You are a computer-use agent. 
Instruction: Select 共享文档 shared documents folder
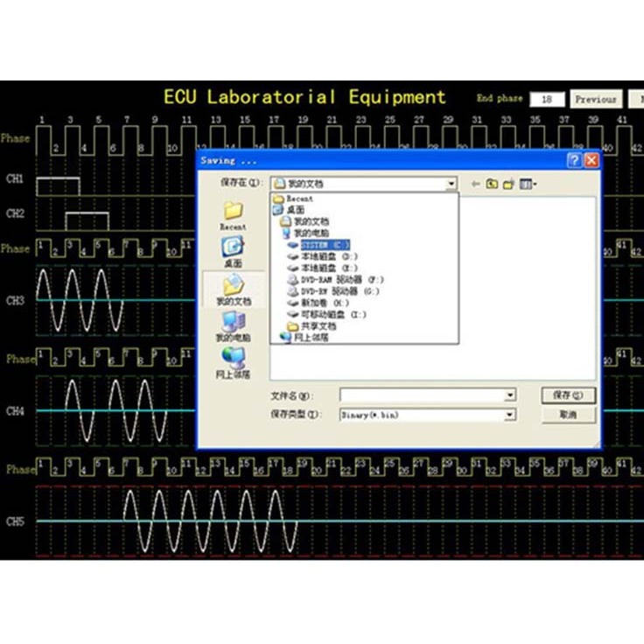click(x=318, y=325)
